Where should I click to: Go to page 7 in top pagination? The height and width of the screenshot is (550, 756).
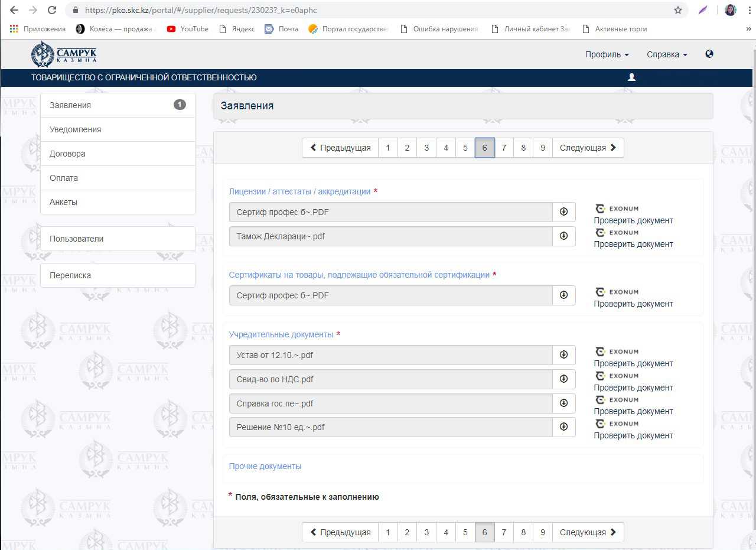pyautogui.click(x=504, y=148)
